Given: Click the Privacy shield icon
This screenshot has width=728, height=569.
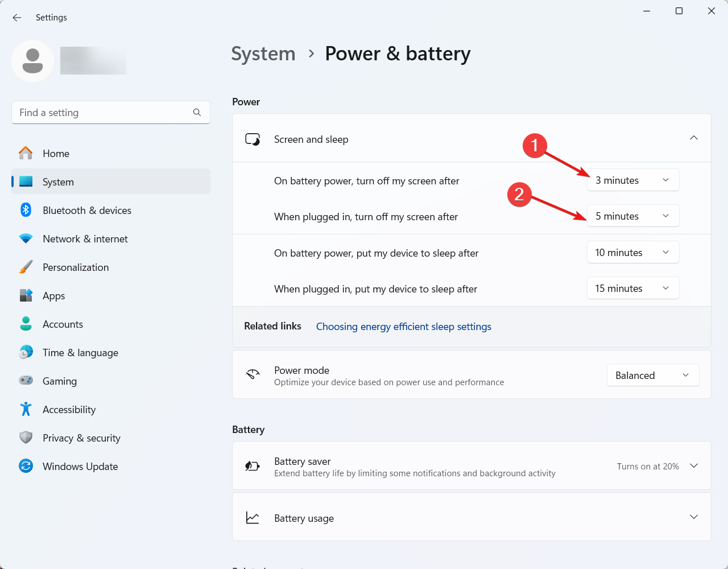Looking at the screenshot, I should 26,438.
